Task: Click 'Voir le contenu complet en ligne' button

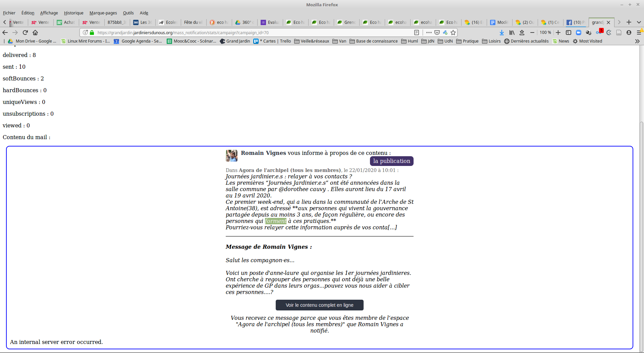Action: pos(319,305)
